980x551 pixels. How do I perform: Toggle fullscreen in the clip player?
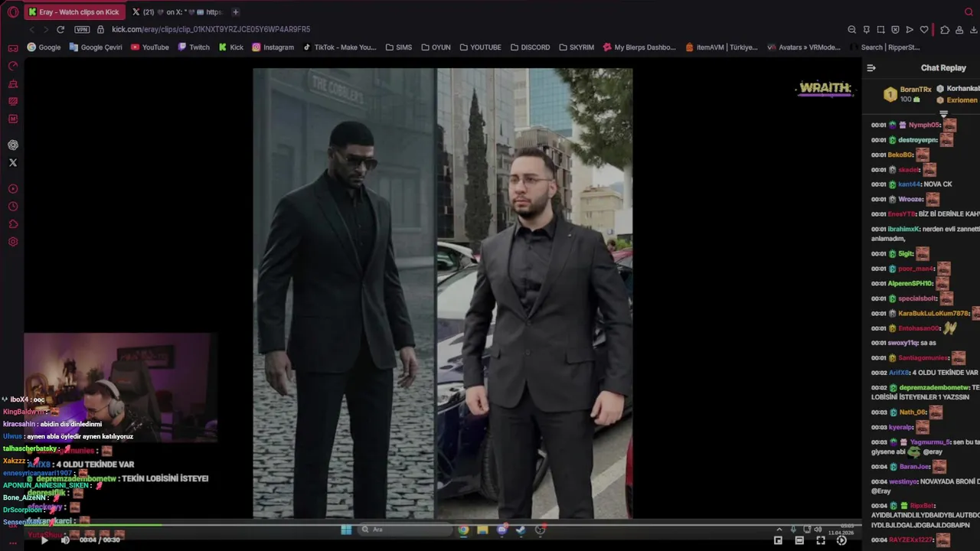[821, 540]
